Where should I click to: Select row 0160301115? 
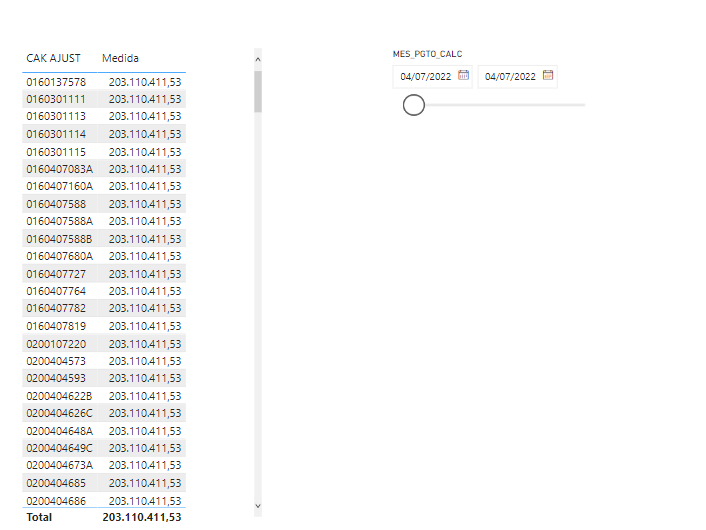click(x=104, y=152)
